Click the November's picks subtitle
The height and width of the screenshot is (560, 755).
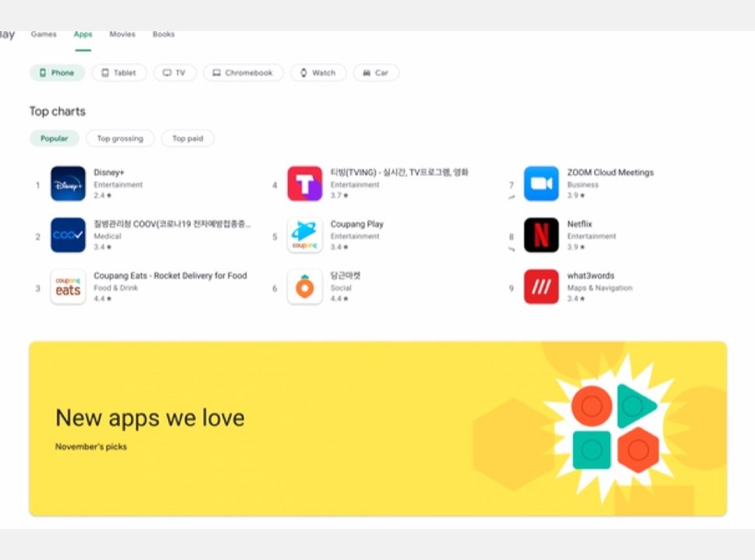point(91,447)
